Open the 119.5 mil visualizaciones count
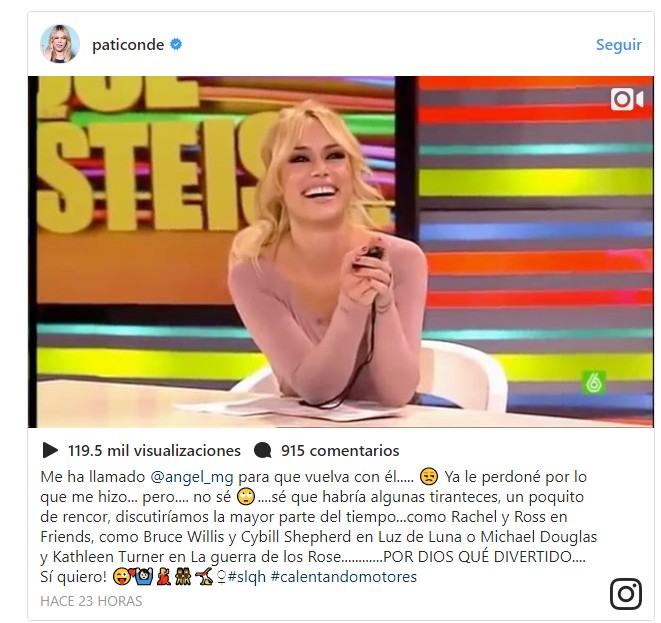Image resolution: width=661 pixels, height=623 pixels. pos(154,451)
